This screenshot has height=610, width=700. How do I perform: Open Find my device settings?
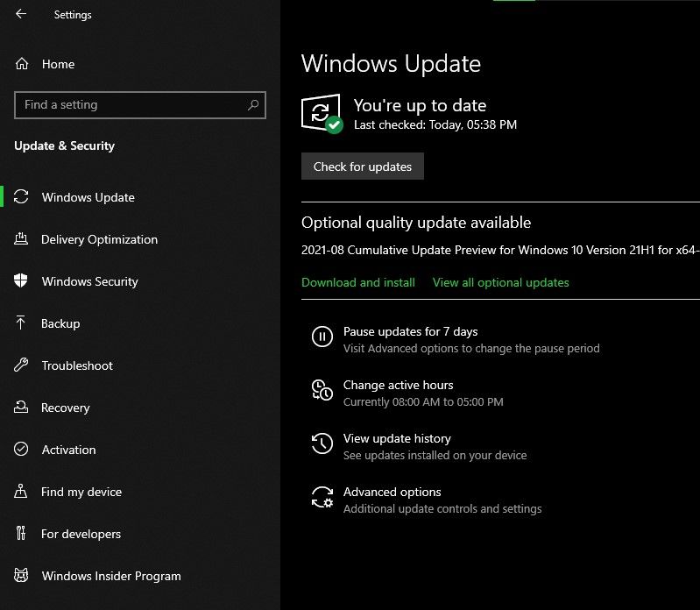click(81, 492)
